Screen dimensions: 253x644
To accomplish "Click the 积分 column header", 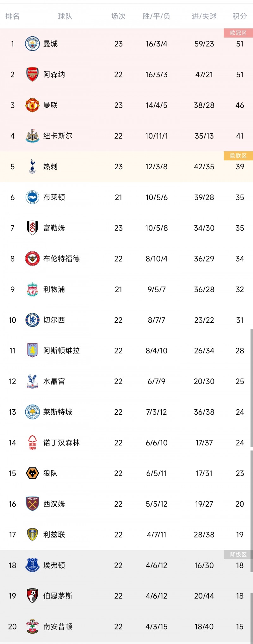I will (x=239, y=16).
